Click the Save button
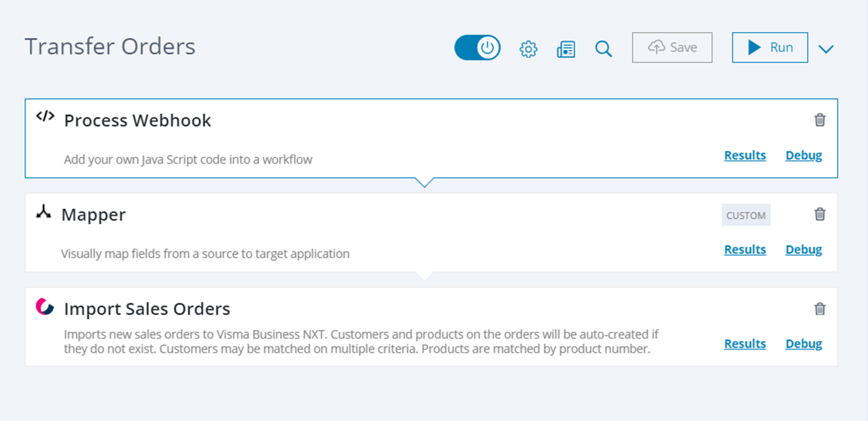The height and width of the screenshot is (421, 868). [672, 47]
